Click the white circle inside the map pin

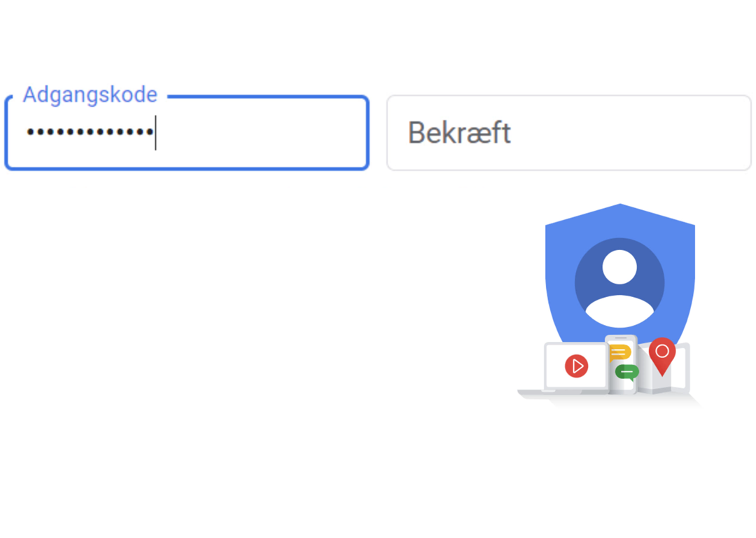662,351
